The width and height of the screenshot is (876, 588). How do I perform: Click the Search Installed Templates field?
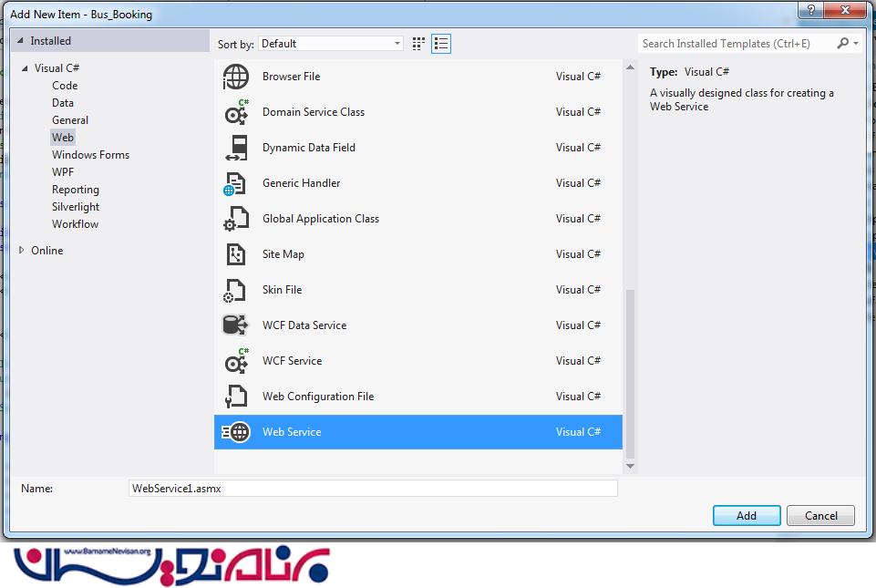tap(737, 44)
